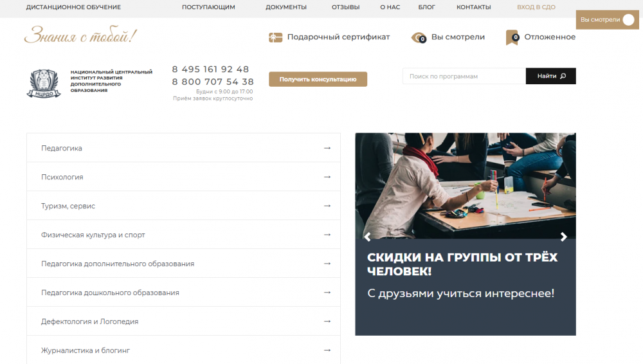Open the Документы menu item
The image size is (643, 364).
[286, 7]
